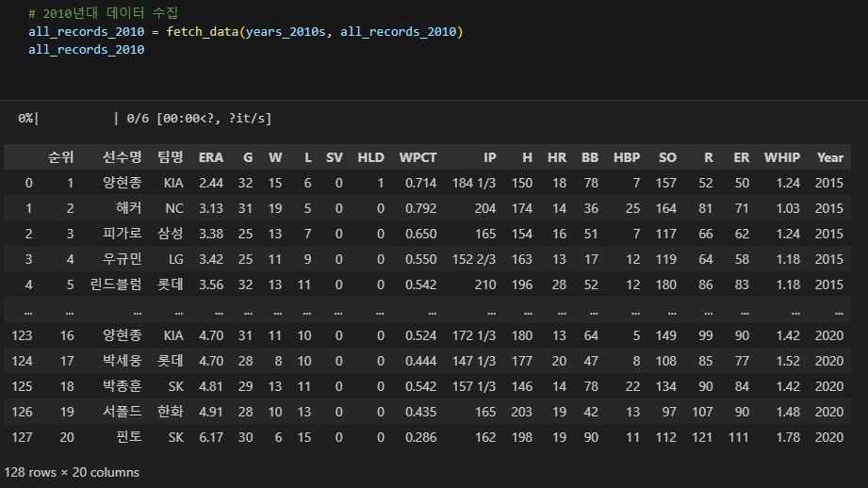Click the 팀명 column header
The width and height of the screenshot is (868, 488).
click(x=170, y=157)
